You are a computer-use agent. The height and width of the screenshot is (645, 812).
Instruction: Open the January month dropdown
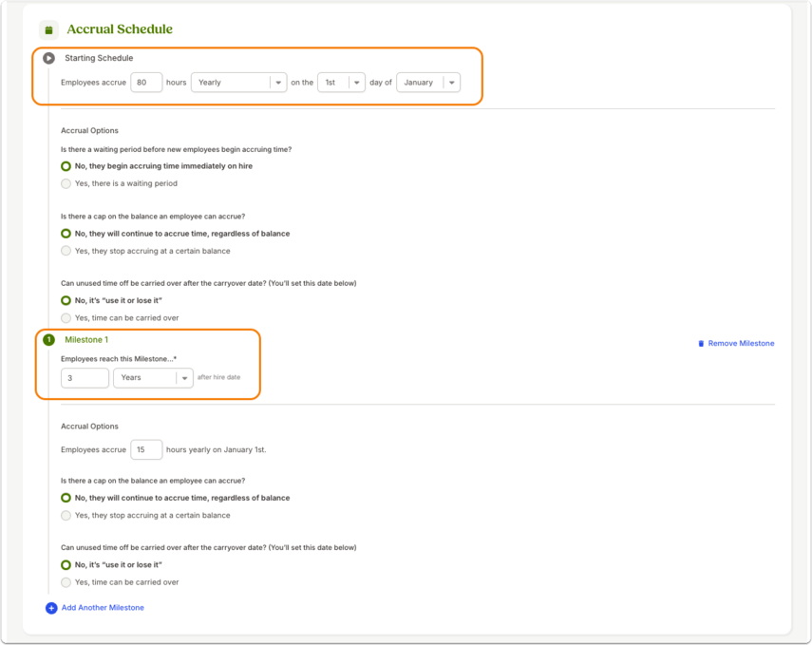pos(428,83)
